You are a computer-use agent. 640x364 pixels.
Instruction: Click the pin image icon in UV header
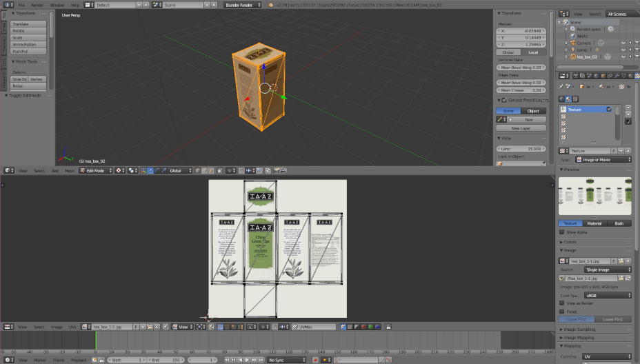pyautogui.click(x=166, y=327)
